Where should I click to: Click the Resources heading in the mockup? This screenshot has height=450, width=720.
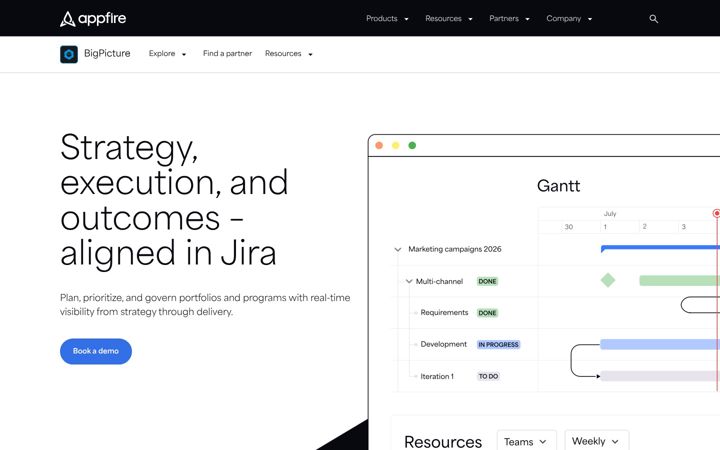click(x=443, y=442)
